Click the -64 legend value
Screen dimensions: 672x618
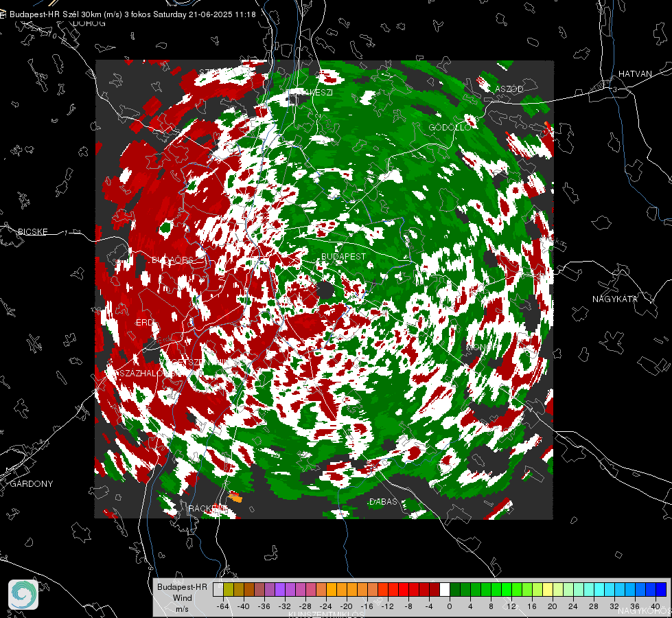(222, 606)
